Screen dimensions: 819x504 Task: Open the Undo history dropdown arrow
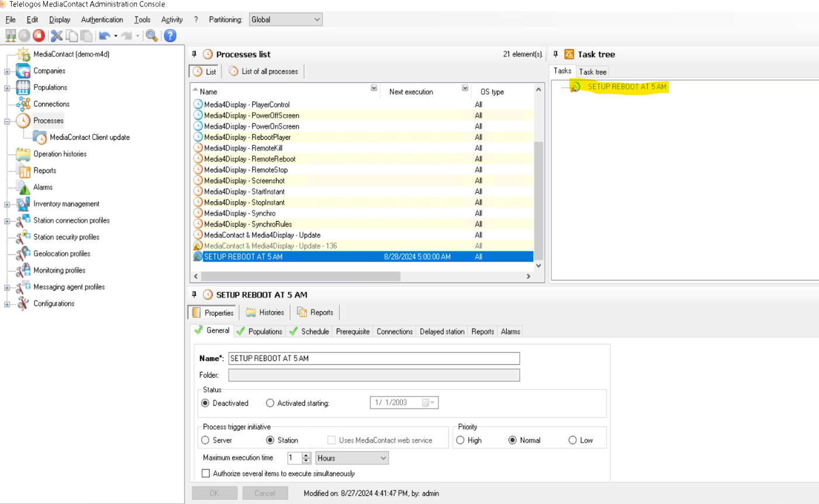(116, 36)
